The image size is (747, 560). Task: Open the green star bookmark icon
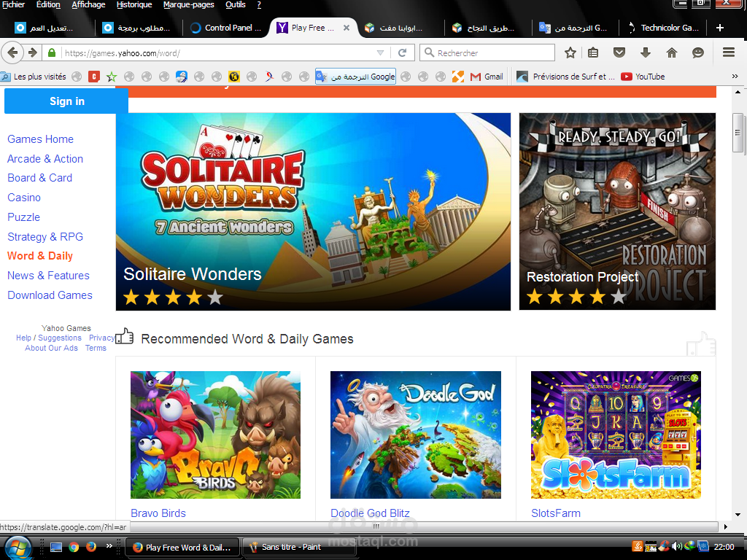pyautogui.click(x=112, y=76)
